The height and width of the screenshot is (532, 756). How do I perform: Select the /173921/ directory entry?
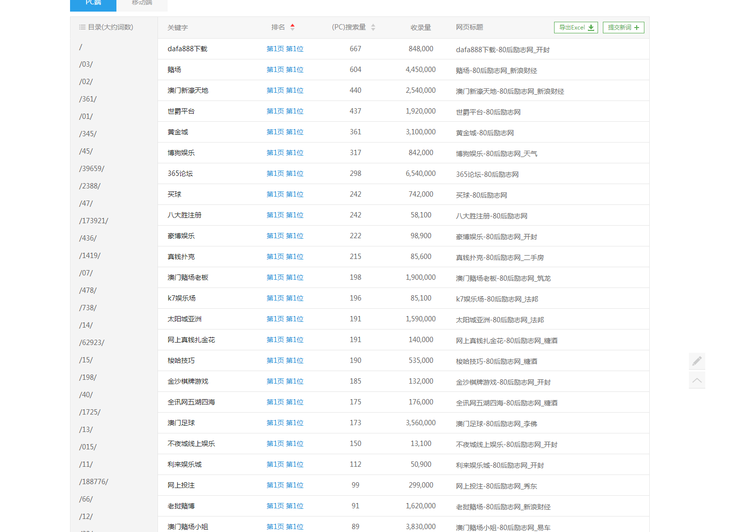[x=94, y=221]
